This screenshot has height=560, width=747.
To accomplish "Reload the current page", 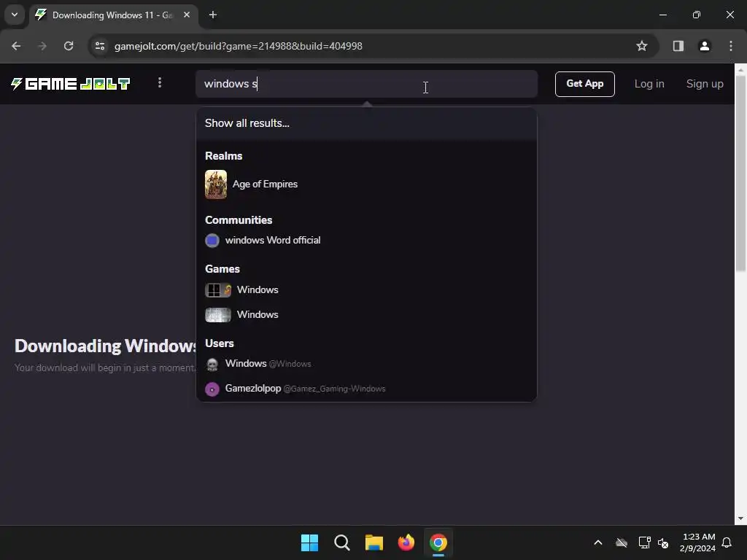I will click(69, 46).
